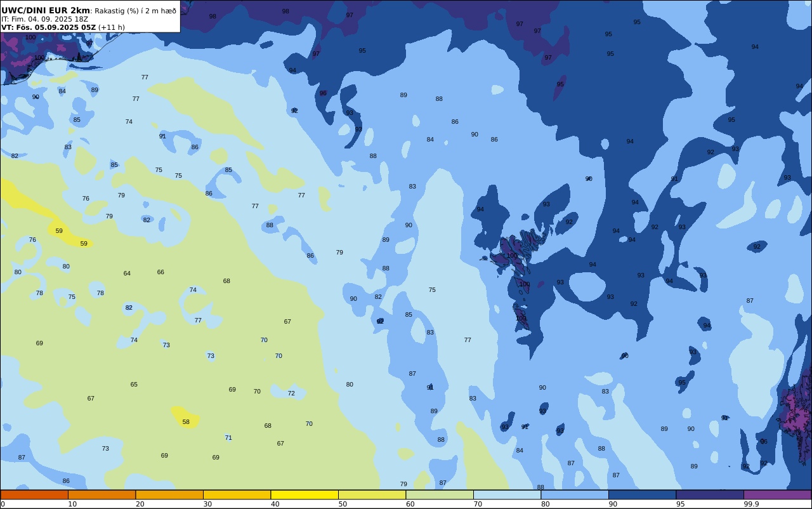Screen dimensions: 812x509
Task: Select the color scale tick label 80
Action: coord(545,504)
